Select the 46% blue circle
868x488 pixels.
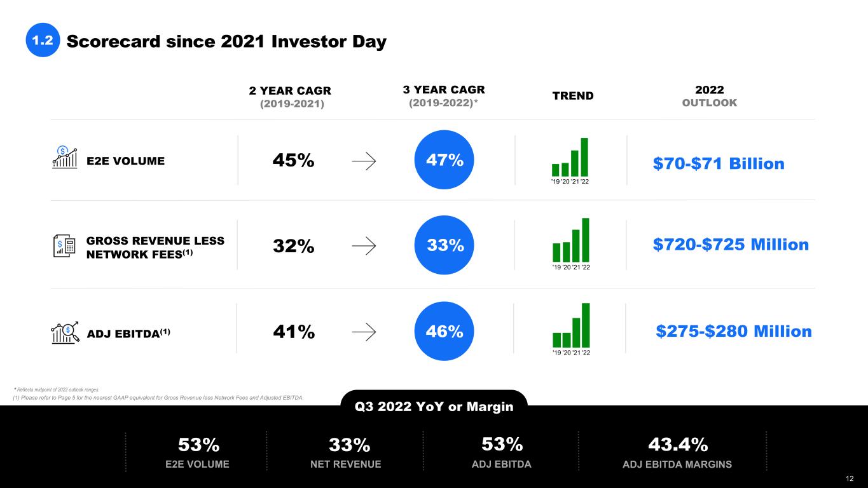[x=444, y=331]
